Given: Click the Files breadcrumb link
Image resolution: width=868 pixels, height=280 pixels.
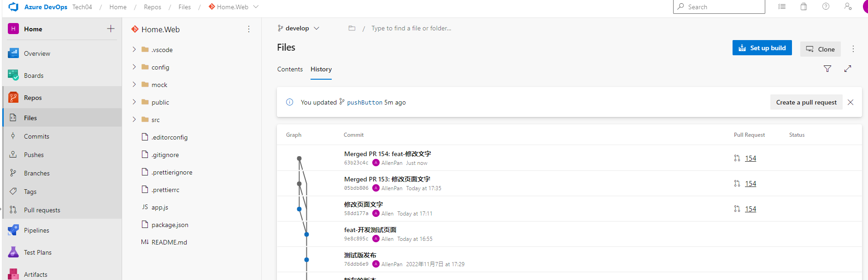Looking at the screenshot, I should pos(184,7).
